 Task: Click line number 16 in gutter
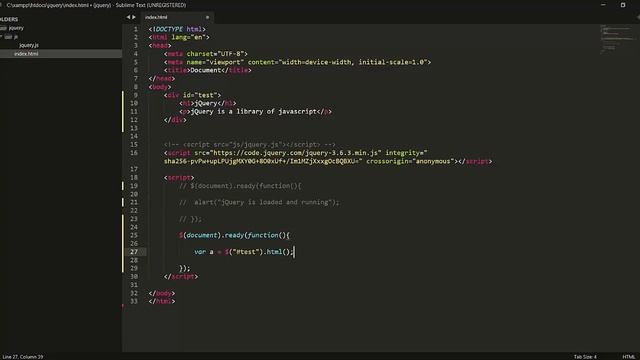[134, 153]
